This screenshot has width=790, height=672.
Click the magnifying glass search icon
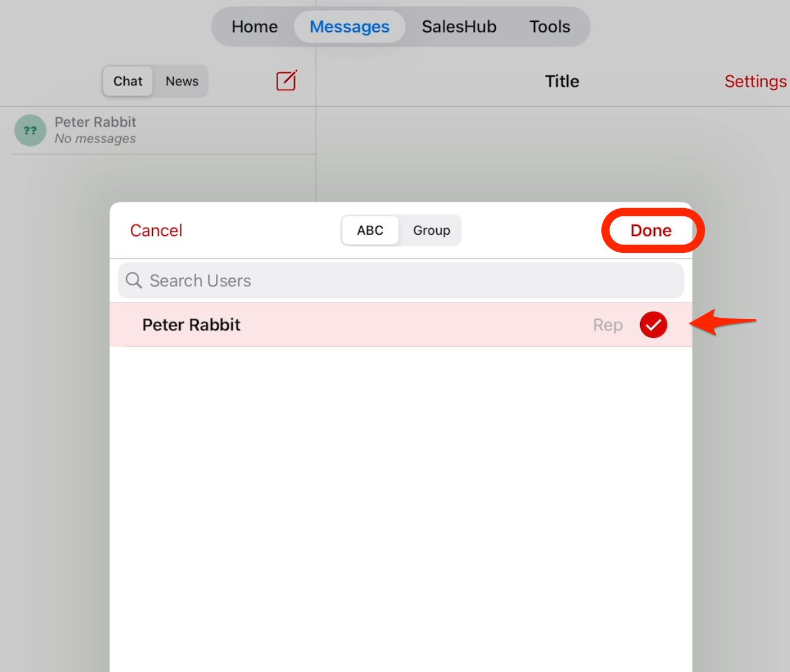point(134,281)
